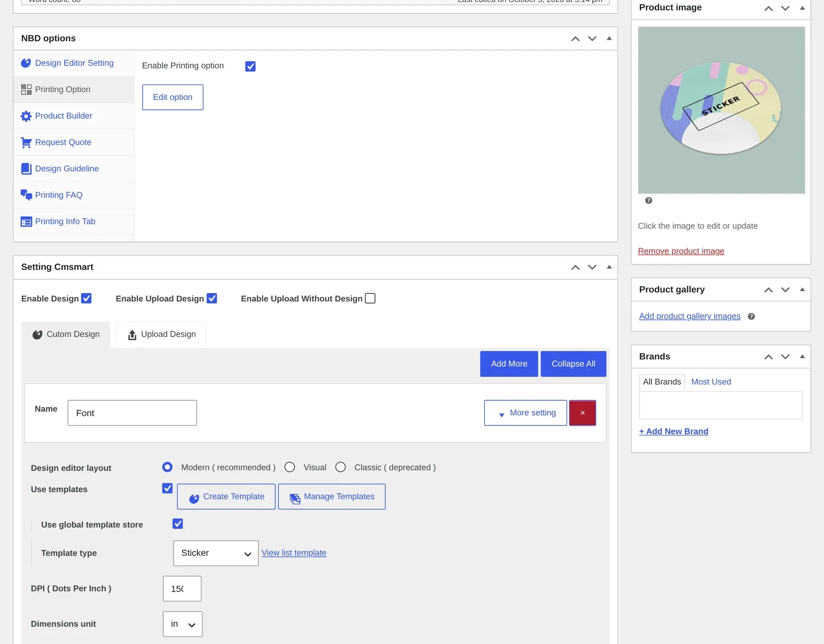824x644 pixels.
Task: Select Printing Option tab
Action: coord(74,90)
